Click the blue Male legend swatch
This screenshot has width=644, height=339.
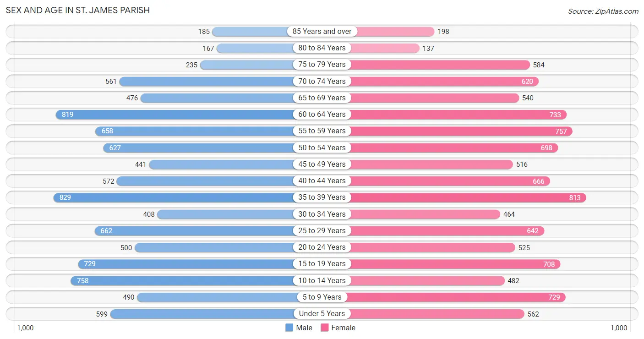pyautogui.click(x=289, y=328)
